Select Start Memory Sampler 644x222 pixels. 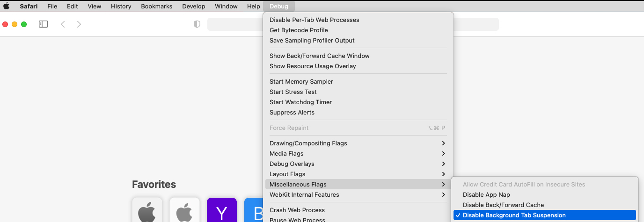(x=301, y=82)
